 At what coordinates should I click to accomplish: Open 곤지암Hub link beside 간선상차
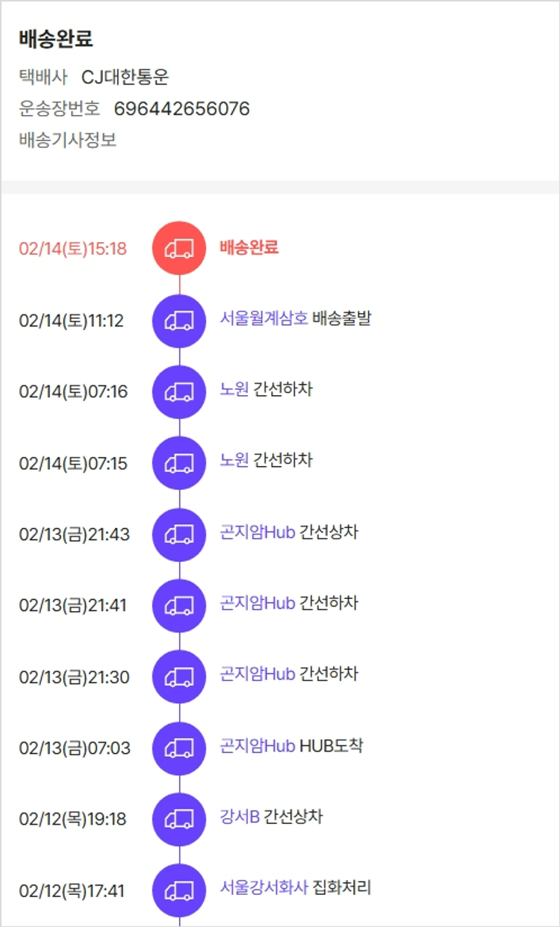pos(258,532)
